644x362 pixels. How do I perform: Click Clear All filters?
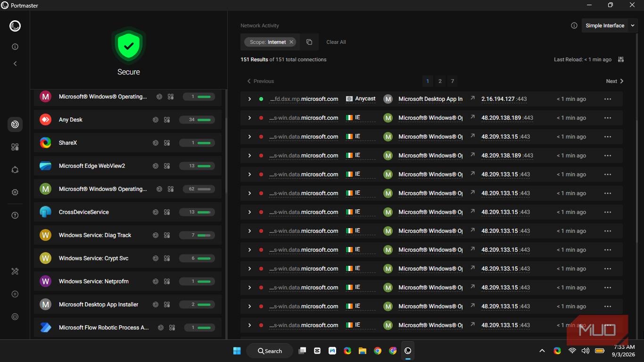pos(336,42)
